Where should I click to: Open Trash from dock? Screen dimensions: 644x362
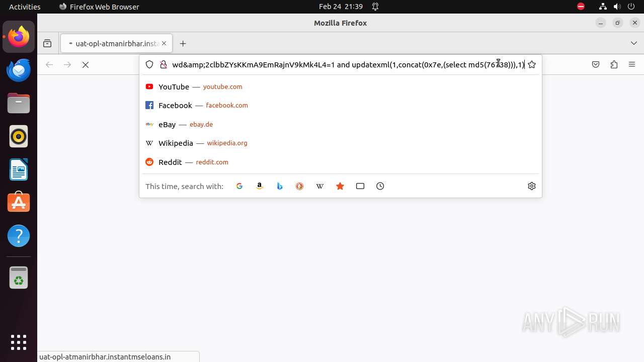click(x=19, y=278)
